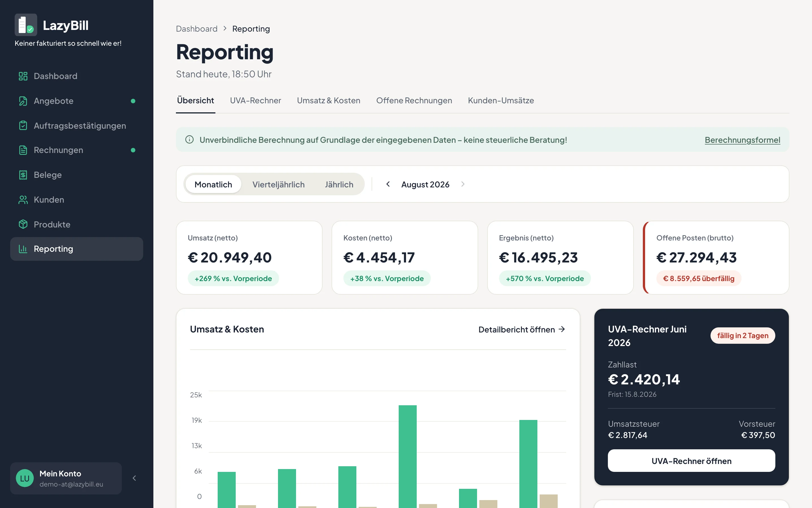Click the green dot beside Rechnungen
Screen dimensions: 812x508
pyautogui.click(x=133, y=150)
